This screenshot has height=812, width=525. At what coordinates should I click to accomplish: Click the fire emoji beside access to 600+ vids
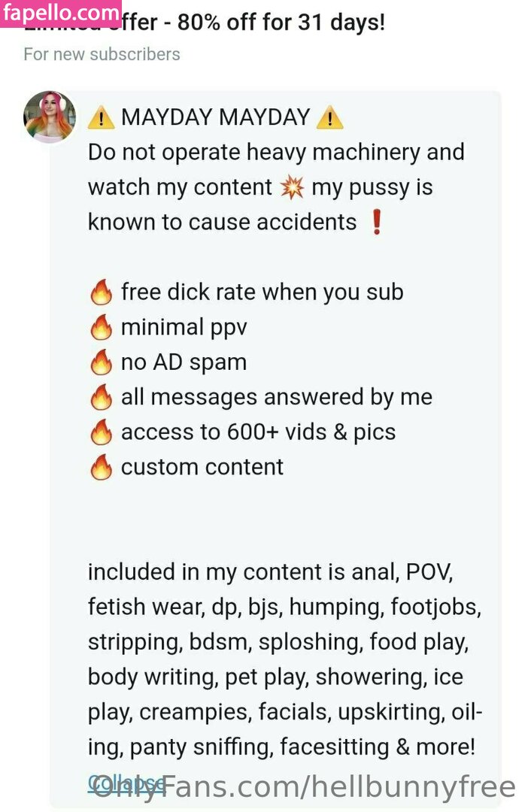(101, 432)
